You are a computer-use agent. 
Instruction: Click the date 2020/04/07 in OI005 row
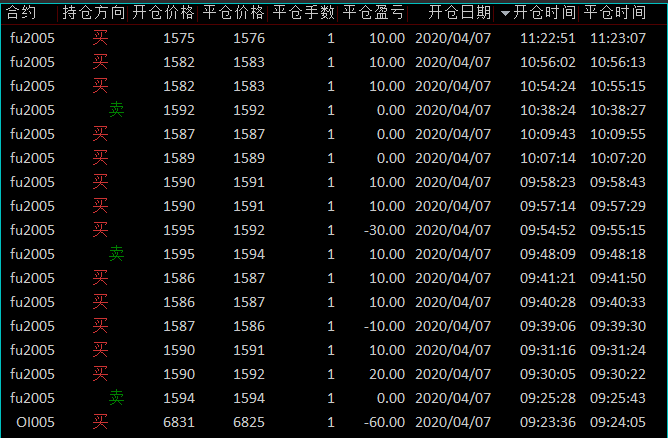453,422
